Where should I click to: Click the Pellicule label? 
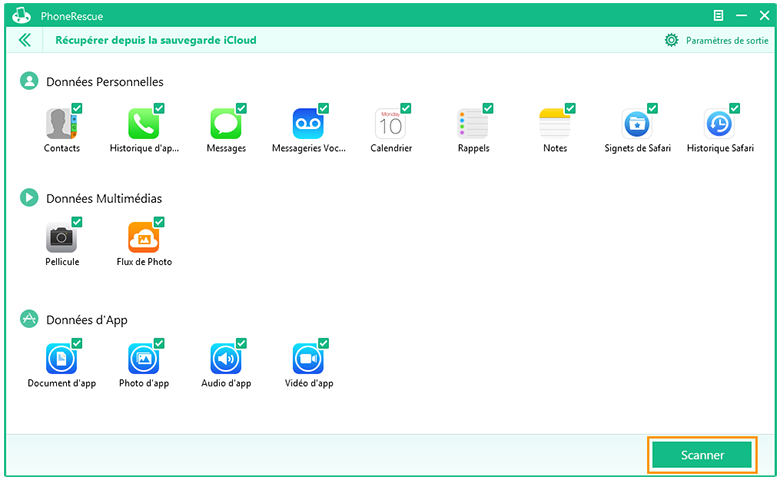(62, 262)
